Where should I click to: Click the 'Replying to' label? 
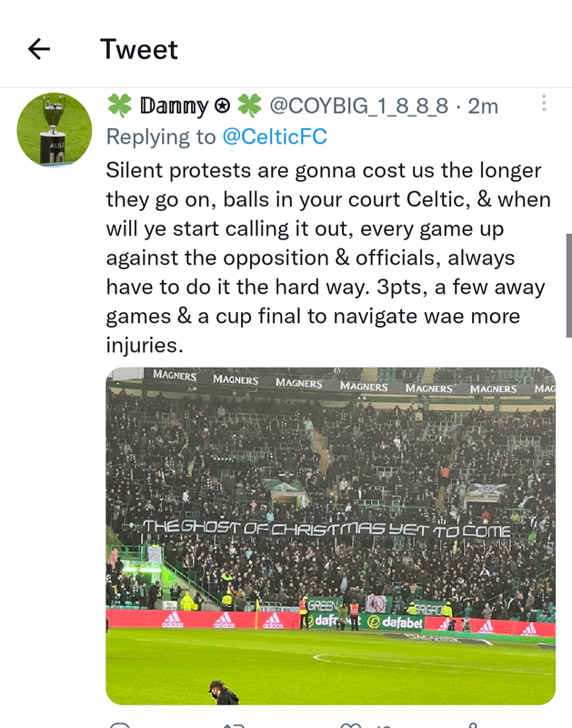tap(161, 136)
